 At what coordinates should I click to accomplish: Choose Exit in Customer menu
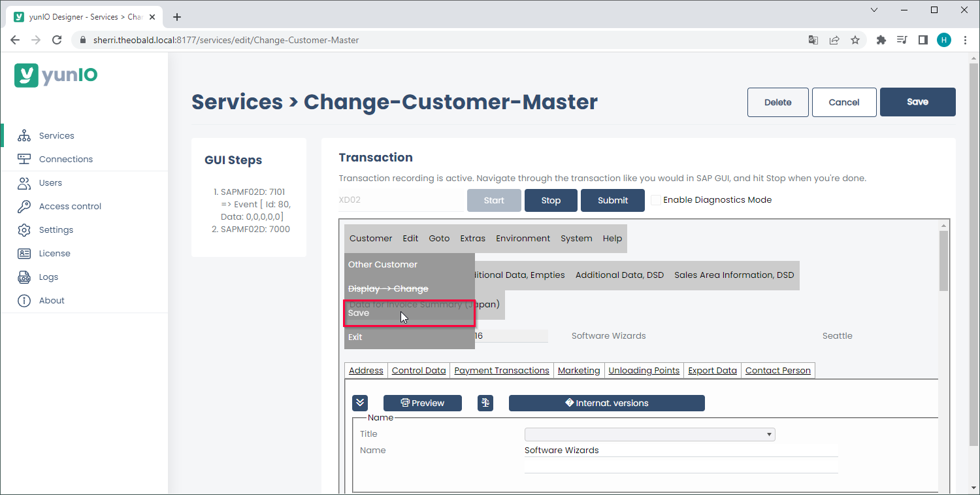point(409,337)
